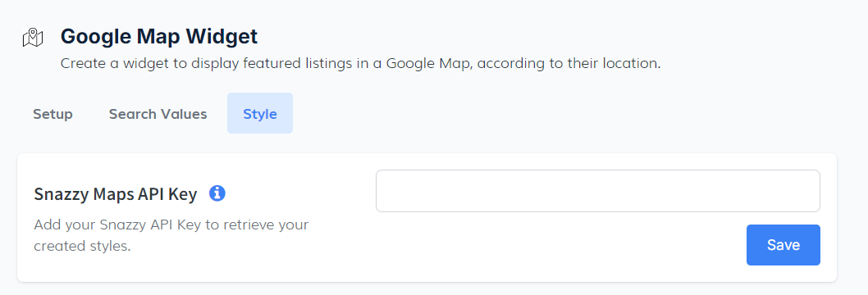Click the Snazzy Maps API Key label

pos(116,194)
